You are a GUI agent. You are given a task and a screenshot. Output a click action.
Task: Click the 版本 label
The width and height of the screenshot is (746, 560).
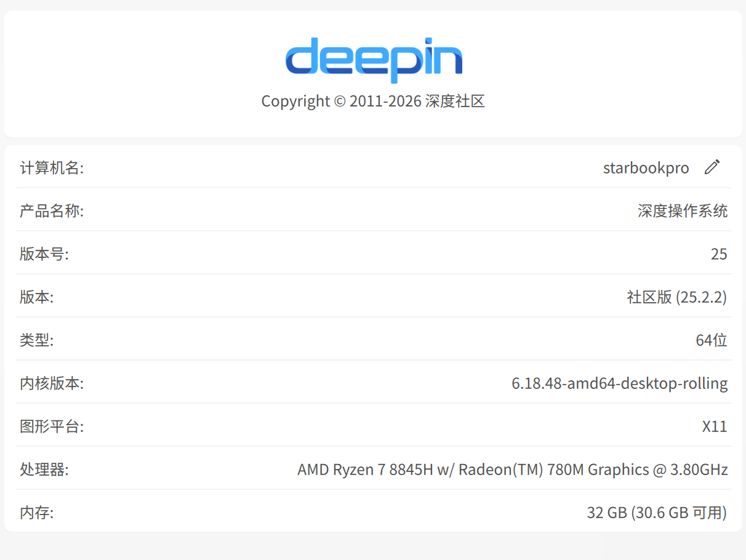point(37,297)
